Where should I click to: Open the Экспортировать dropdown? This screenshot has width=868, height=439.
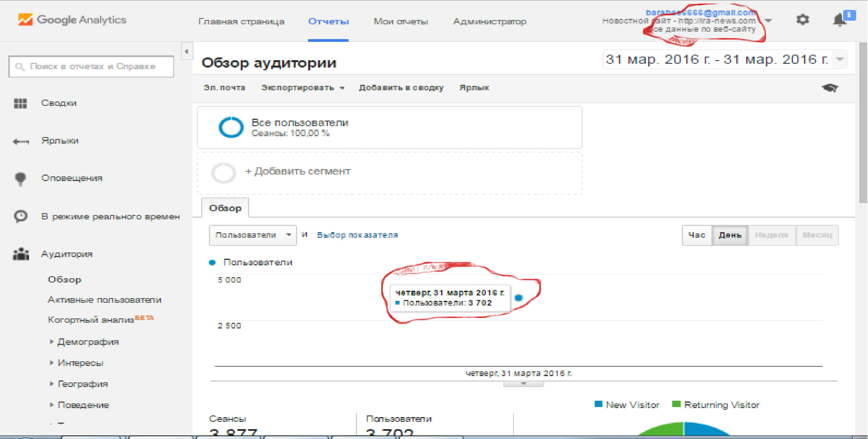coord(303,88)
